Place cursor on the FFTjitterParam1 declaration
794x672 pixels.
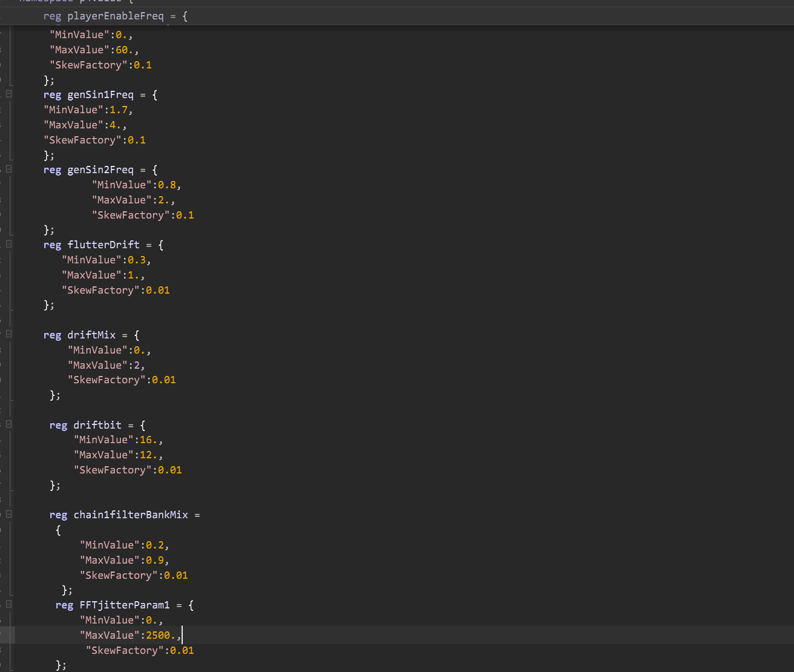click(x=125, y=605)
